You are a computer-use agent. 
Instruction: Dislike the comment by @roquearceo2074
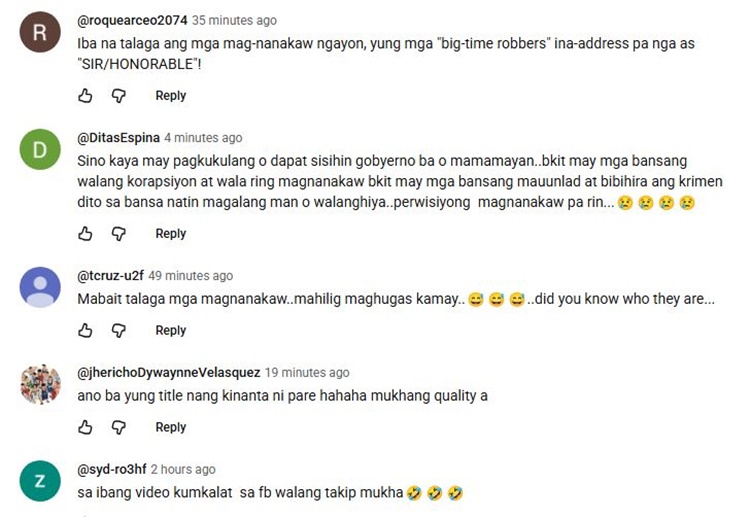119,96
